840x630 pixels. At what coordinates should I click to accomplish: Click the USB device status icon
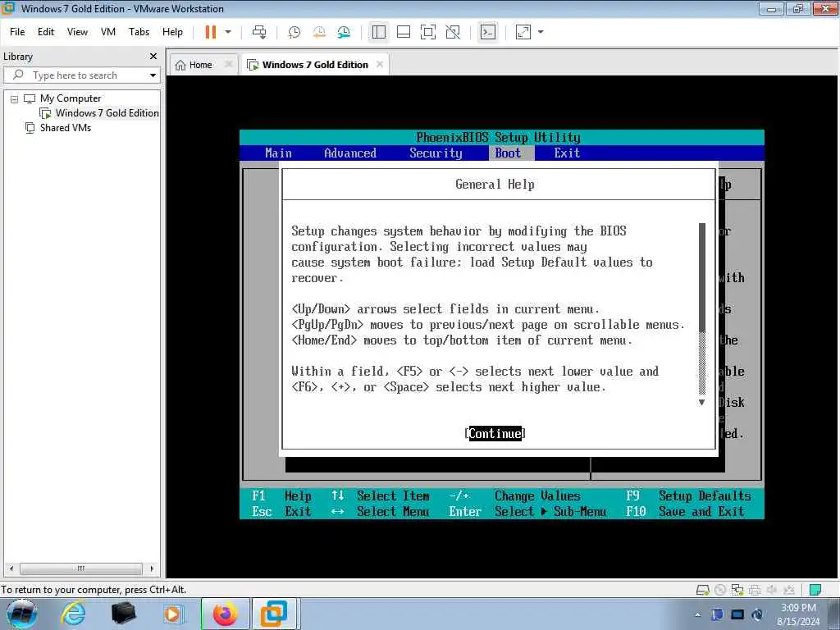[788, 591]
